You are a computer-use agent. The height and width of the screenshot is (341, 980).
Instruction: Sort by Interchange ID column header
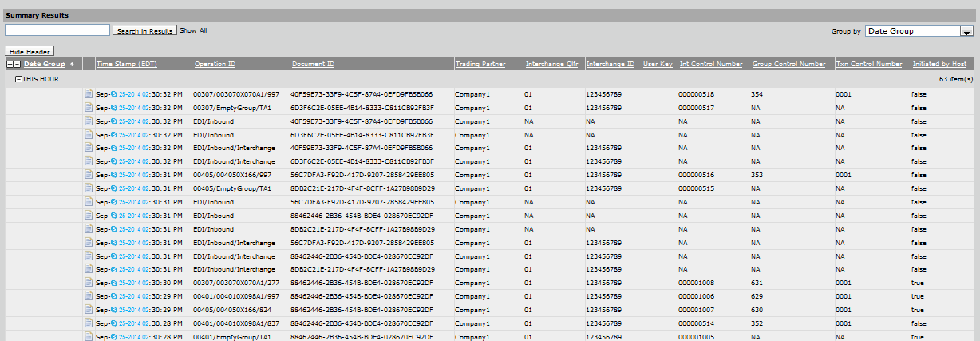tap(611, 64)
